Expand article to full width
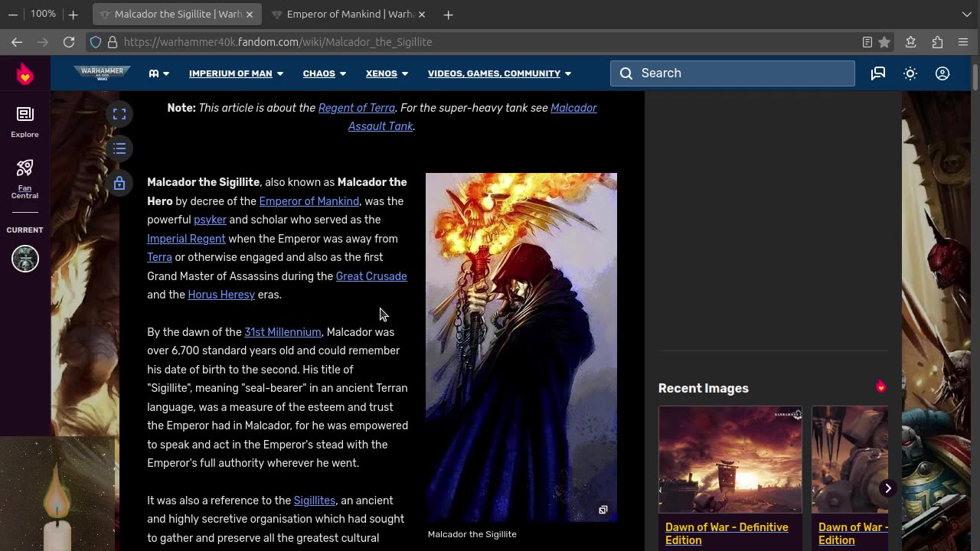The width and height of the screenshot is (980, 551). pos(119,114)
